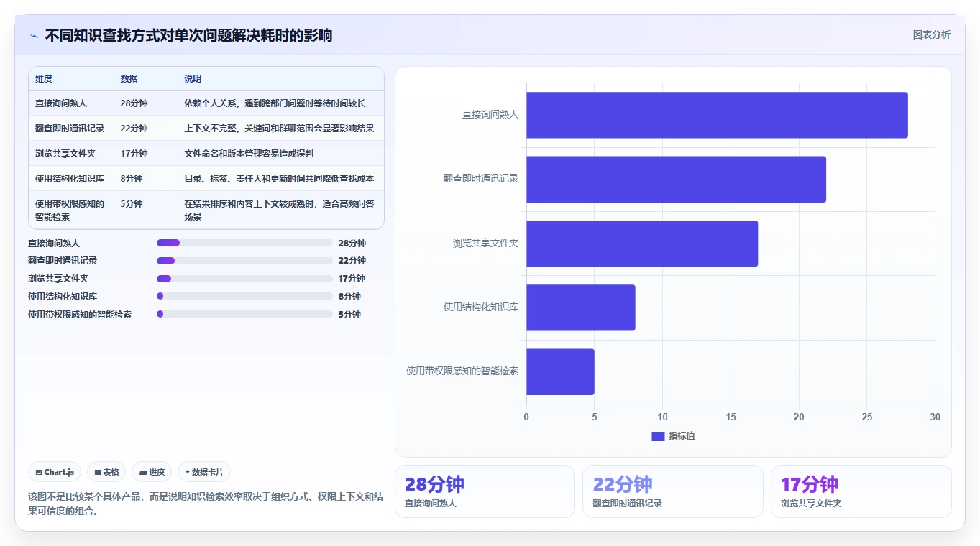The height and width of the screenshot is (546, 980).
Task: Open the 22分钟 翻查即时通讯记录 data card
Action: coord(673,491)
